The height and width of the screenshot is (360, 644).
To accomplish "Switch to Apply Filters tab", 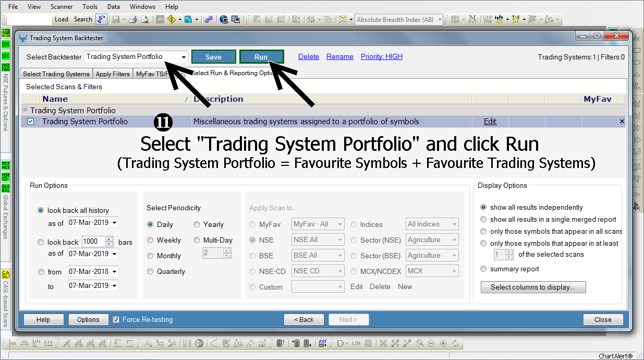I will coord(113,74).
